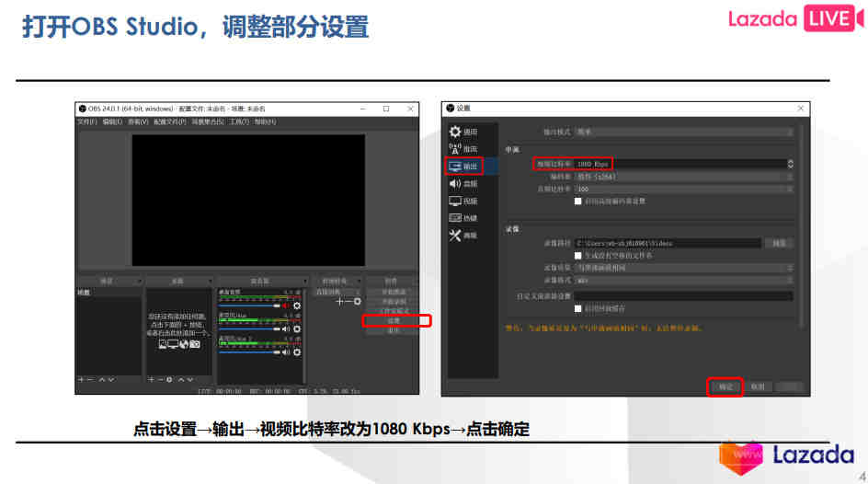Image resolution: width=868 pixels, height=484 pixels.
Task: Mute the first Mic/Aux channel's speaker icon
Action: pyautogui.click(x=286, y=328)
